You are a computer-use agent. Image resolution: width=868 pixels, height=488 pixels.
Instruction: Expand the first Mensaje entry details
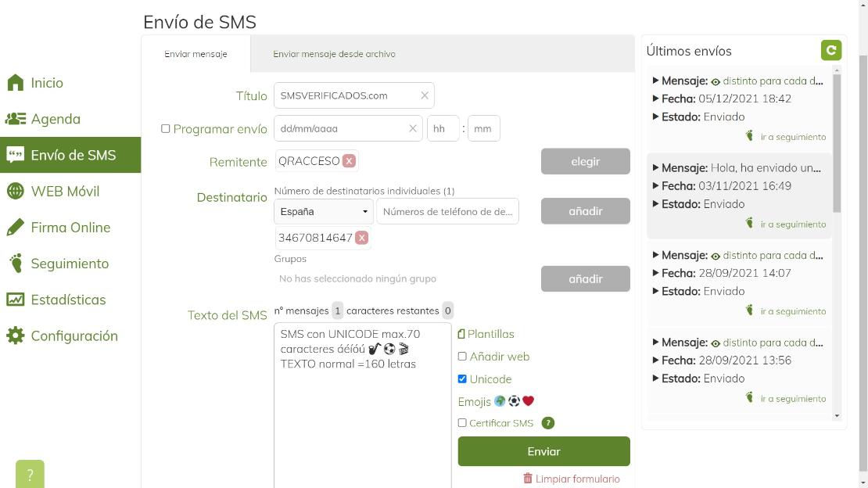click(655, 81)
